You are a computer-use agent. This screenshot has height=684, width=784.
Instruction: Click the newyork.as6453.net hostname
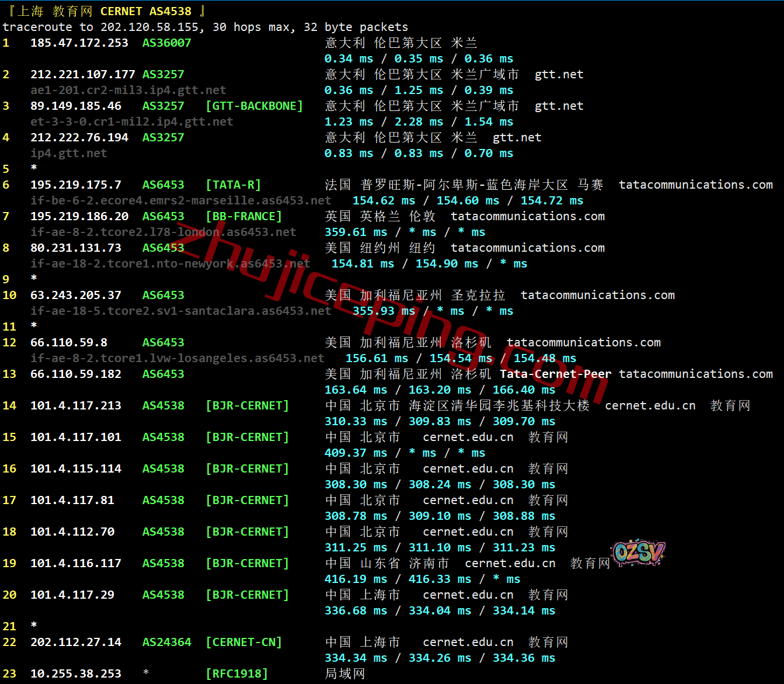pyautogui.click(x=170, y=263)
